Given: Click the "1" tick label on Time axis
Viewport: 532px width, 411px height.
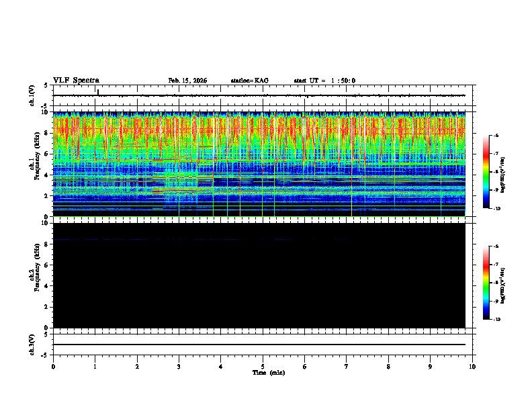Looking at the screenshot, I should click(x=95, y=367).
